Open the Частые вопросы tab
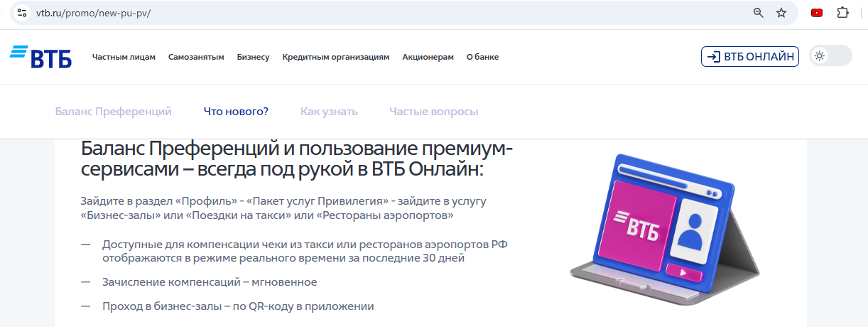The height and width of the screenshot is (327, 868). click(433, 112)
